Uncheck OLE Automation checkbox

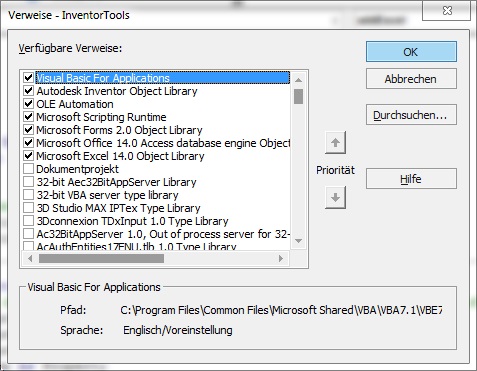[29, 104]
